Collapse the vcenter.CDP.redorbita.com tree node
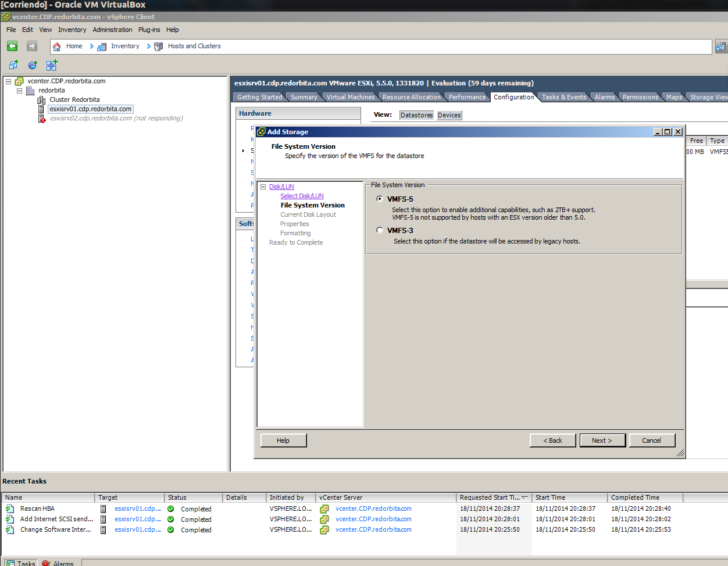 (x=9, y=81)
